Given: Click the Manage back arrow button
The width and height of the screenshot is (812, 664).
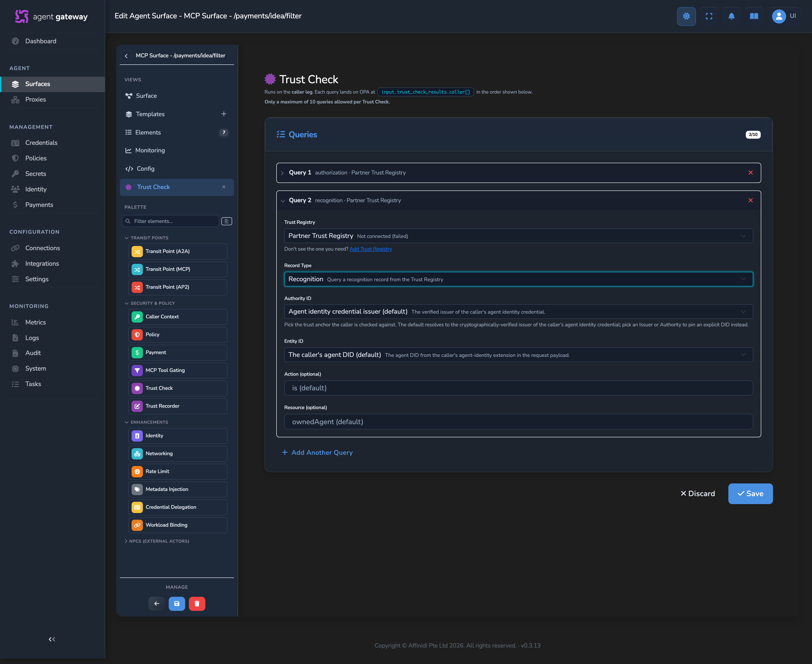Looking at the screenshot, I should point(157,604).
